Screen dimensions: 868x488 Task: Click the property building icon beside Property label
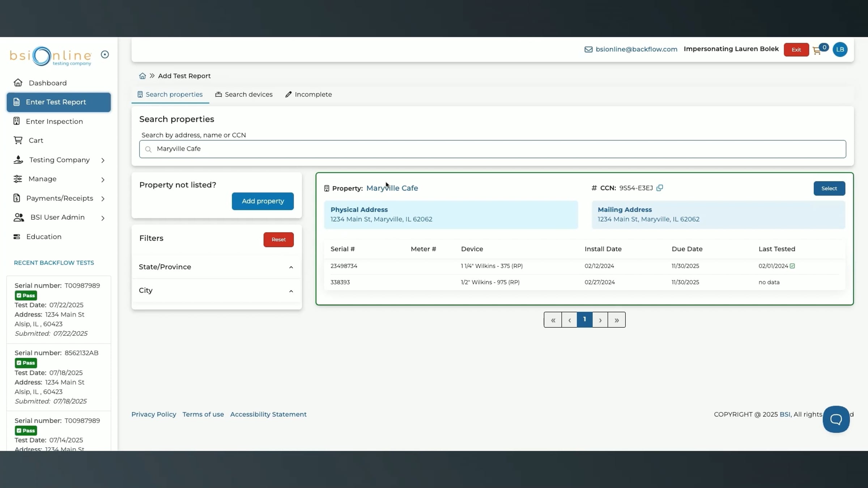click(x=327, y=188)
